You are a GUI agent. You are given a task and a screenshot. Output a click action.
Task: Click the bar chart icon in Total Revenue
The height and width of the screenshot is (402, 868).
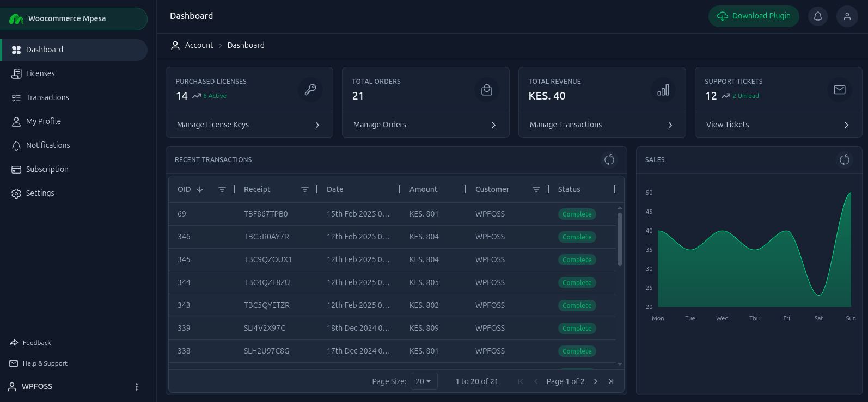pos(663,90)
